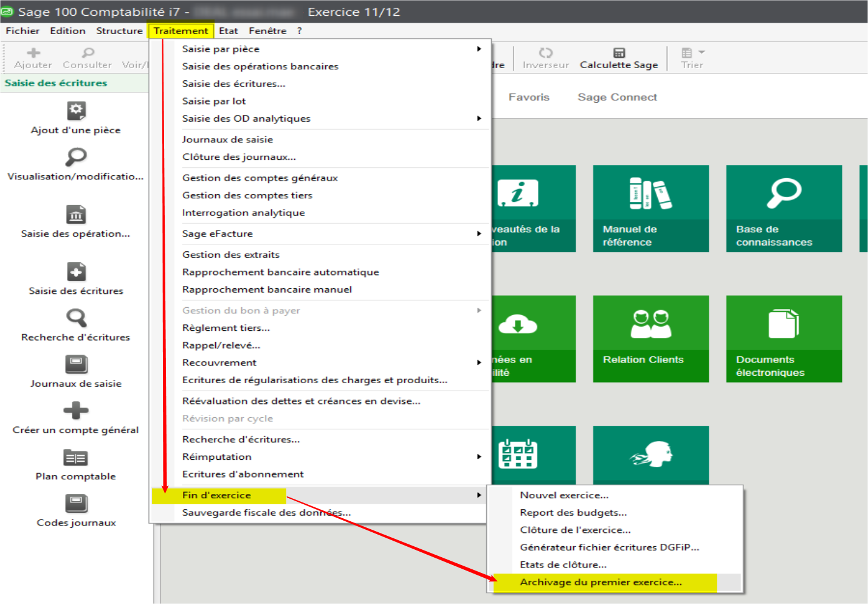The width and height of the screenshot is (868, 604).
Task: Open the Structure menu in menu bar
Action: 119,30
